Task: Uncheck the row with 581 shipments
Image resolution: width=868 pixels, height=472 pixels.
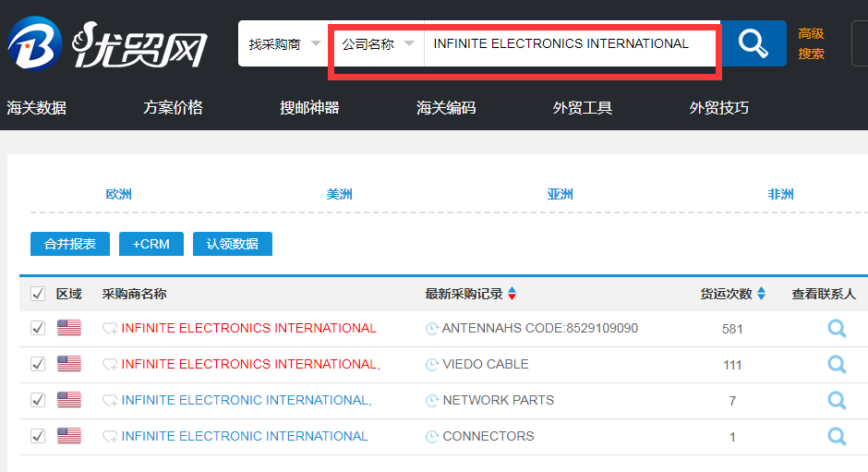Action: click(x=38, y=328)
